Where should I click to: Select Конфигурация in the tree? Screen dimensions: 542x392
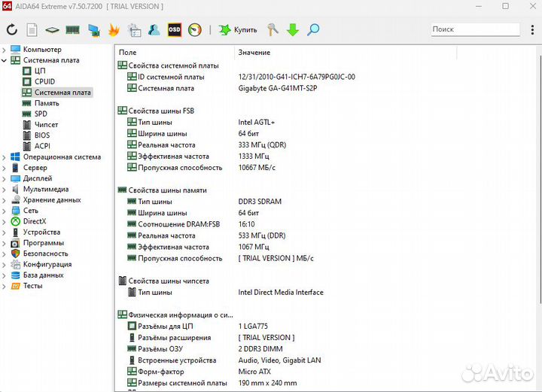47,264
